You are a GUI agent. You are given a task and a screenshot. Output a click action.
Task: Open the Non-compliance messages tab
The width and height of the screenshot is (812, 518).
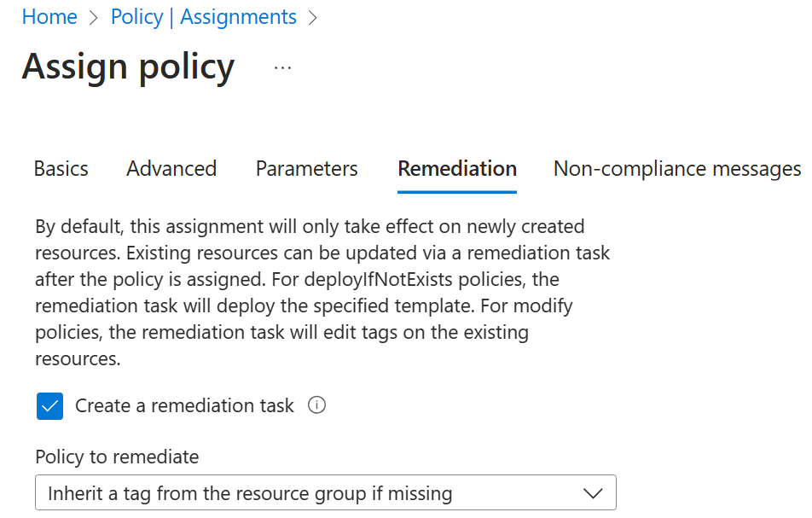click(x=676, y=169)
